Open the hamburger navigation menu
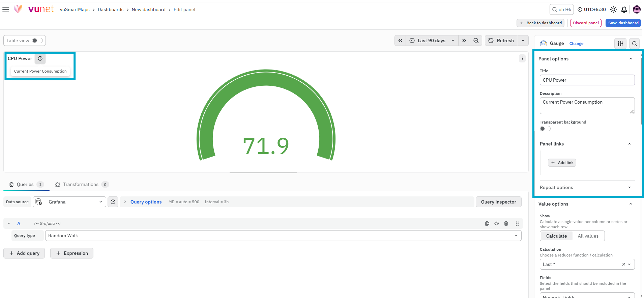This screenshot has width=644, height=298. pos(6,9)
